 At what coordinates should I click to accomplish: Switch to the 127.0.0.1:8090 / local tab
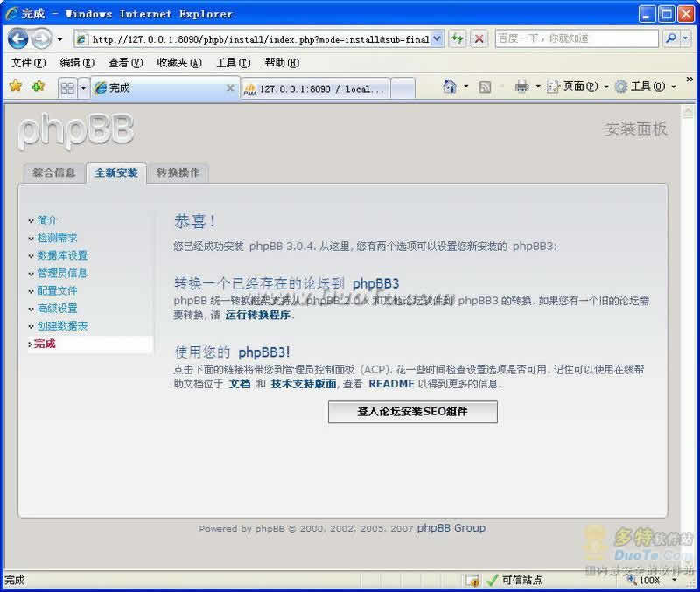pos(315,89)
